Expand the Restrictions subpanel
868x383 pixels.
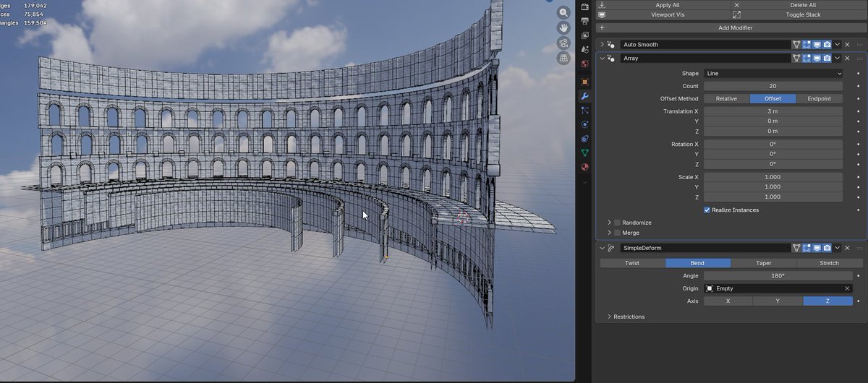609,317
